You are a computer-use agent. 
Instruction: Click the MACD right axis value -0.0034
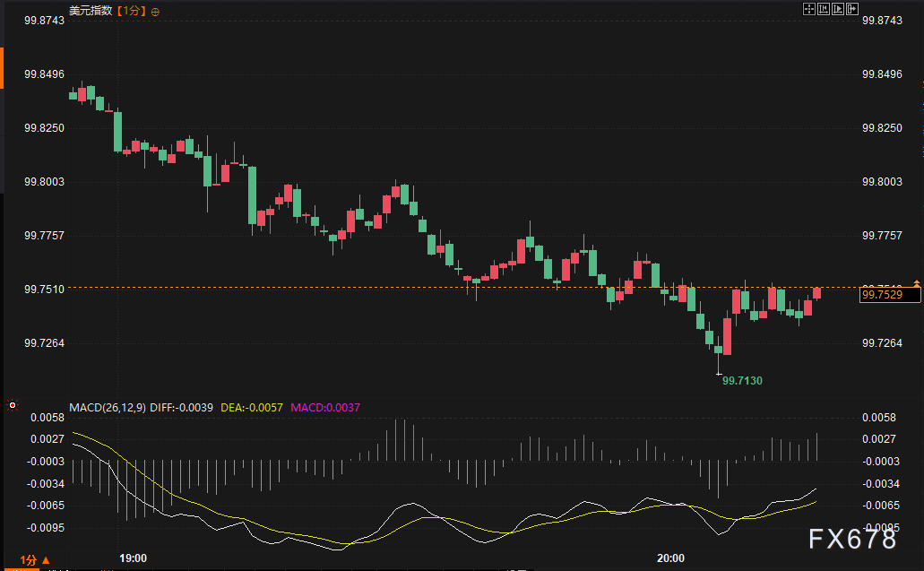pos(881,484)
